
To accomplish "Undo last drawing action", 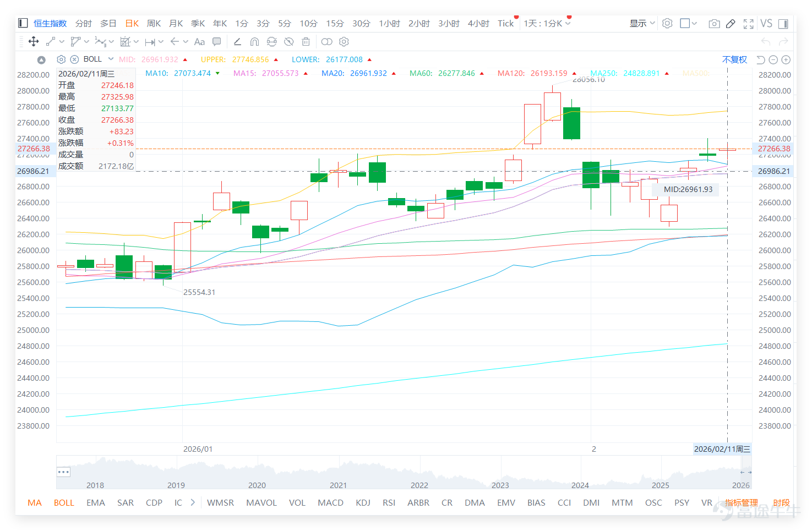I will 765,42.
